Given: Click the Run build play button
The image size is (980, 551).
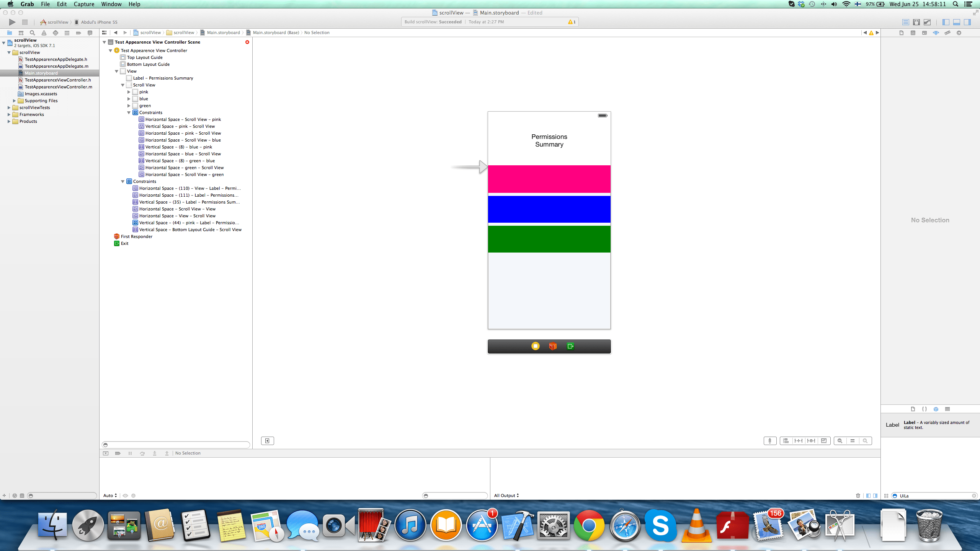Looking at the screenshot, I should coord(12,22).
